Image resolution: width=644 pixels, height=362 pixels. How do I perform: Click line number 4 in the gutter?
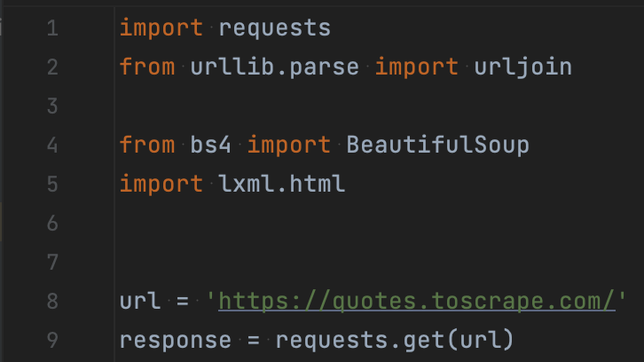pyautogui.click(x=52, y=145)
